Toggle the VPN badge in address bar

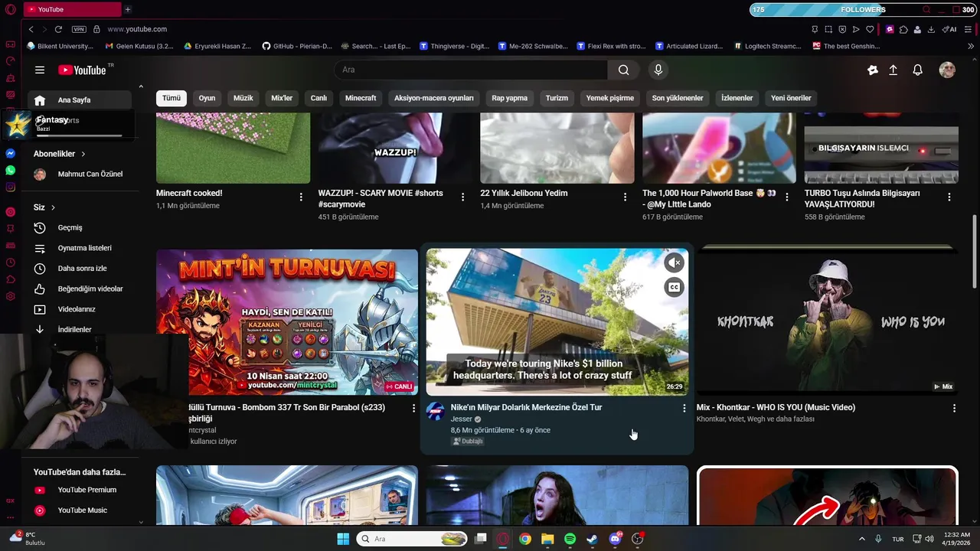79,29
